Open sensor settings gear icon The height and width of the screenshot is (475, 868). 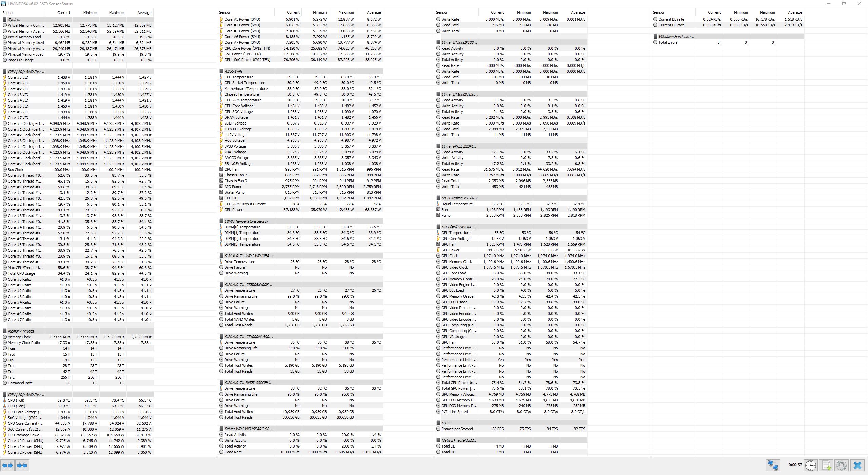point(841,465)
